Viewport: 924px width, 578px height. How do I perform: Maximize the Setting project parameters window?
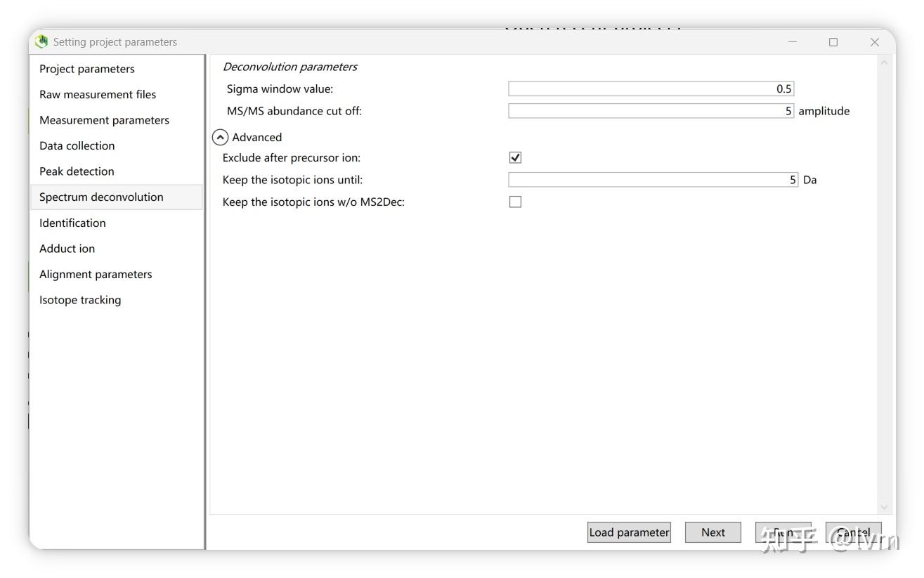point(833,42)
